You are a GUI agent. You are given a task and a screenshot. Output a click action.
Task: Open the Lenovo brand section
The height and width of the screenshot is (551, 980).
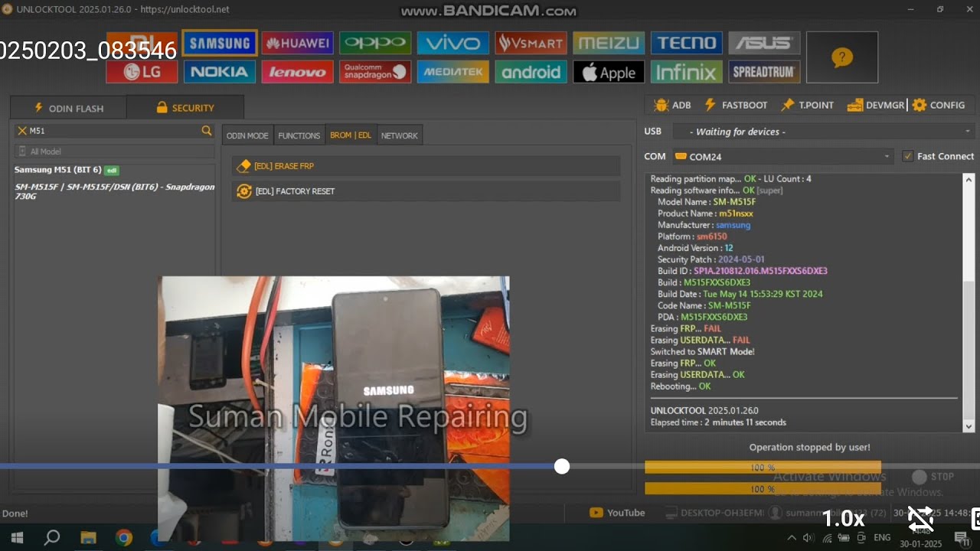[297, 72]
